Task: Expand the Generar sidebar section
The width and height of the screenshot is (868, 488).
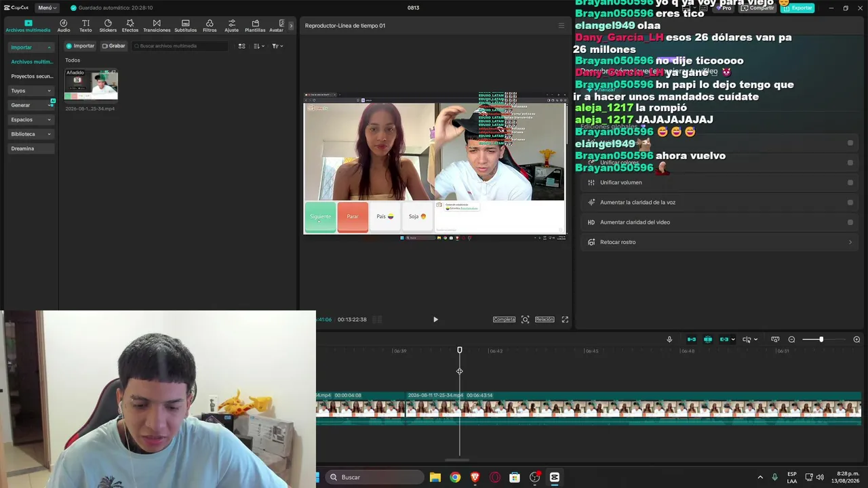Action: click(x=31, y=105)
